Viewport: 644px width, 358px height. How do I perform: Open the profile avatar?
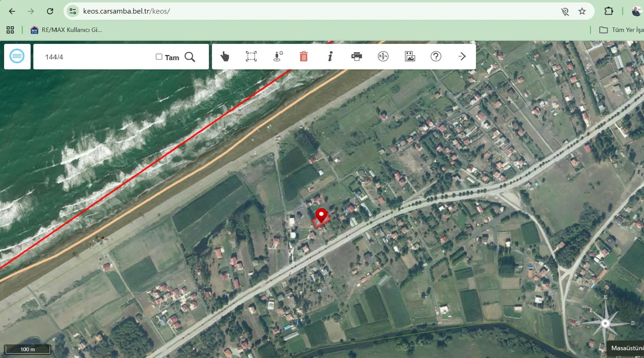coord(636,11)
